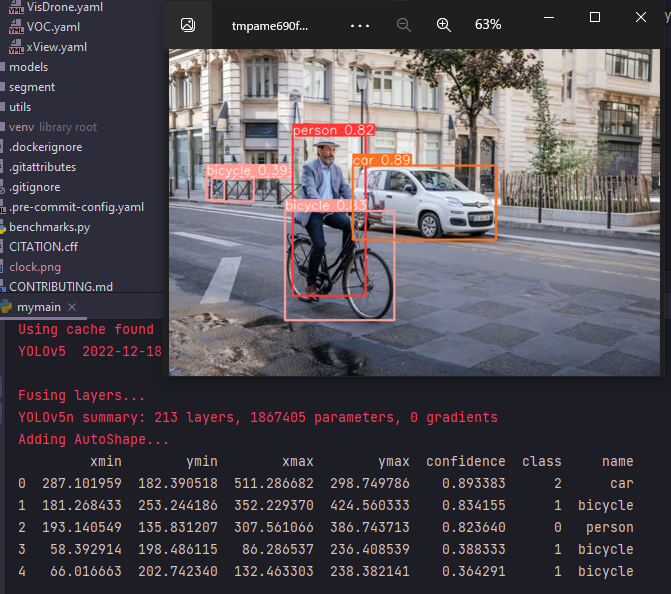
Task: Open the image viewer three-dots menu
Action: (359, 26)
